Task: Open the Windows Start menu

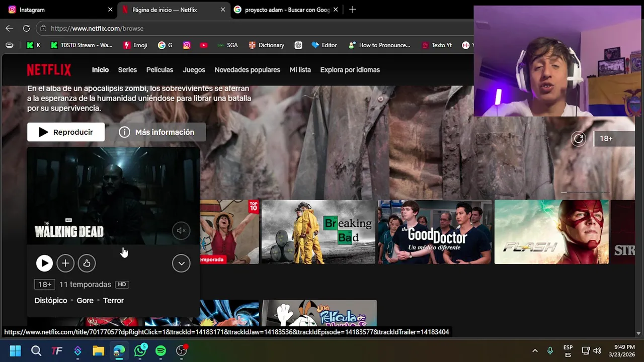Action: pyautogui.click(x=15, y=350)
